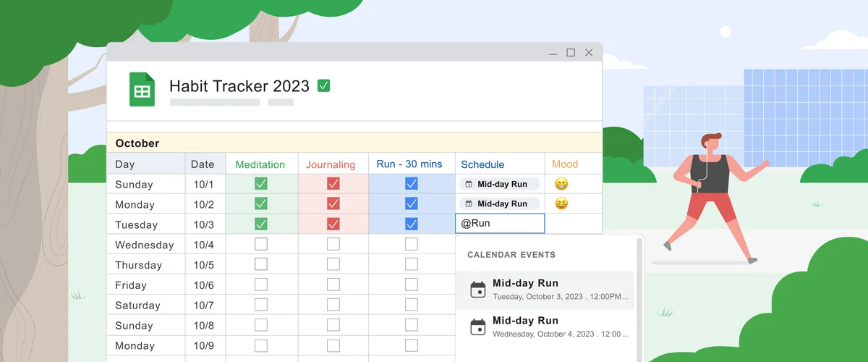Click the grinning emoji in Sunday 10/1 Mood cell
Viewport: 868px width, 362px height.
(561, 184)
